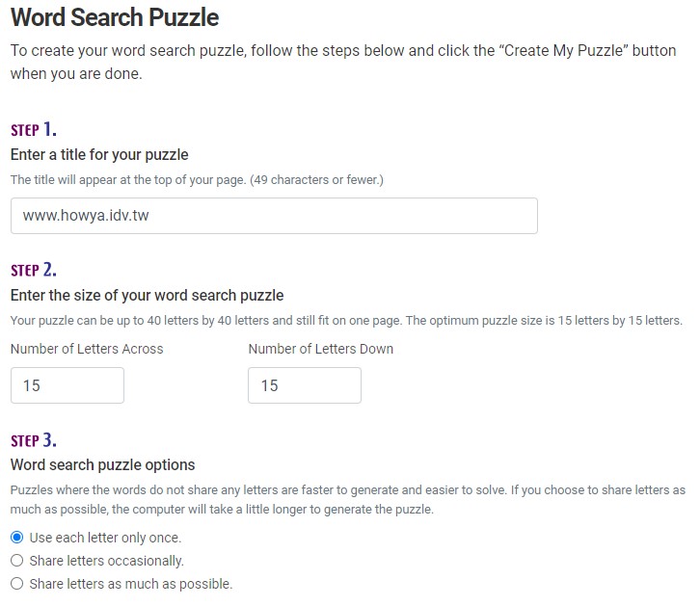Choose the "Share letters occasionally" radio button
This screenshot has height=606, width=700.
pos(16,561)
